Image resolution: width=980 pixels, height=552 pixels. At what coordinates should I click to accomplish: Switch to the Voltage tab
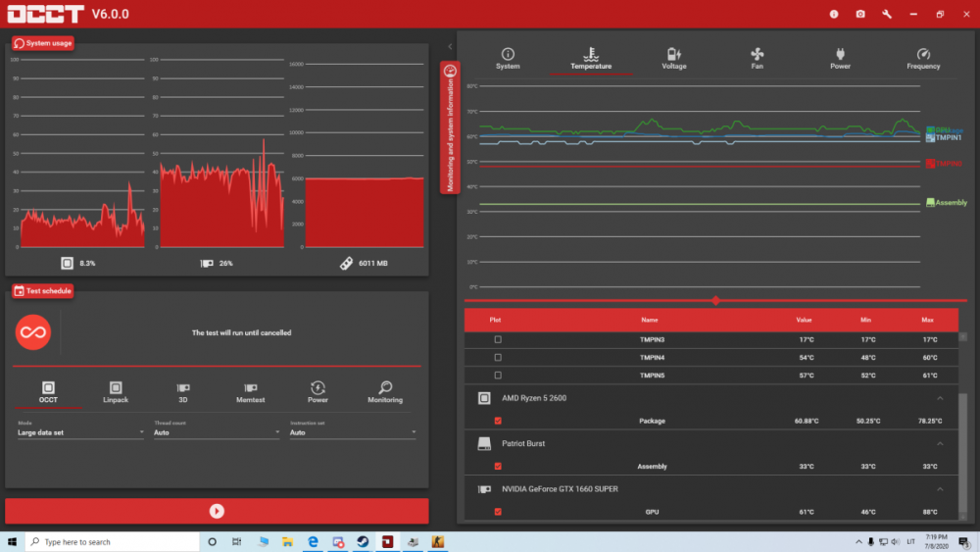pos(674,58)
